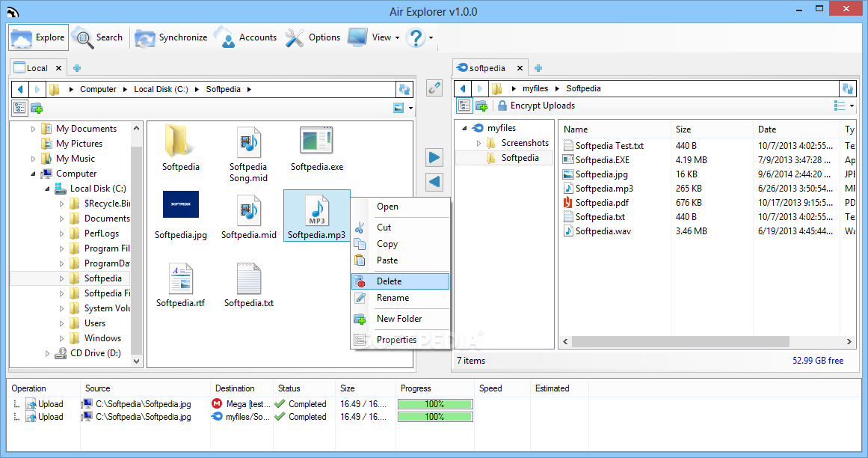Open the View dropdown menu
This screenshot has width=868, height=458.
coord(374,37)
